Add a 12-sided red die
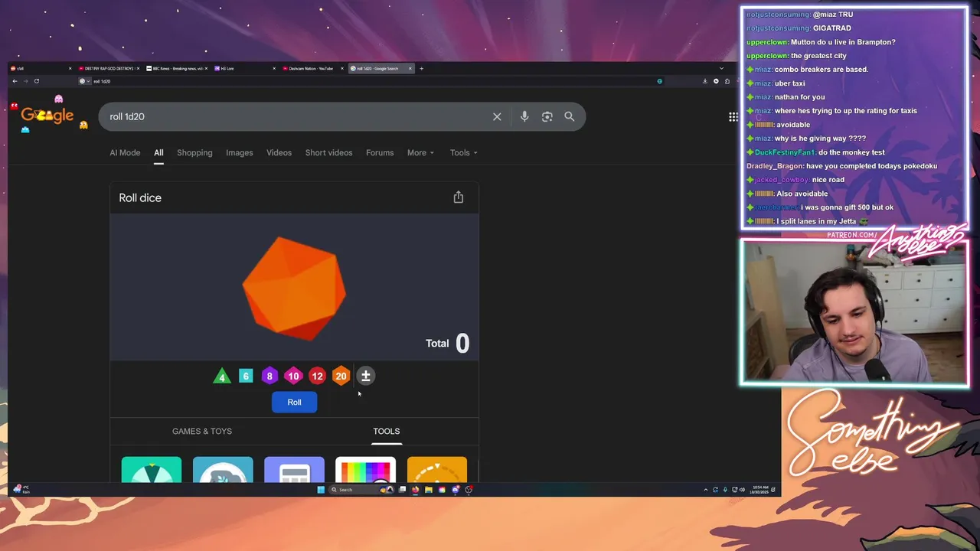Image resolution: width=980 pixels, height=551 pixels. pos(317,376)
